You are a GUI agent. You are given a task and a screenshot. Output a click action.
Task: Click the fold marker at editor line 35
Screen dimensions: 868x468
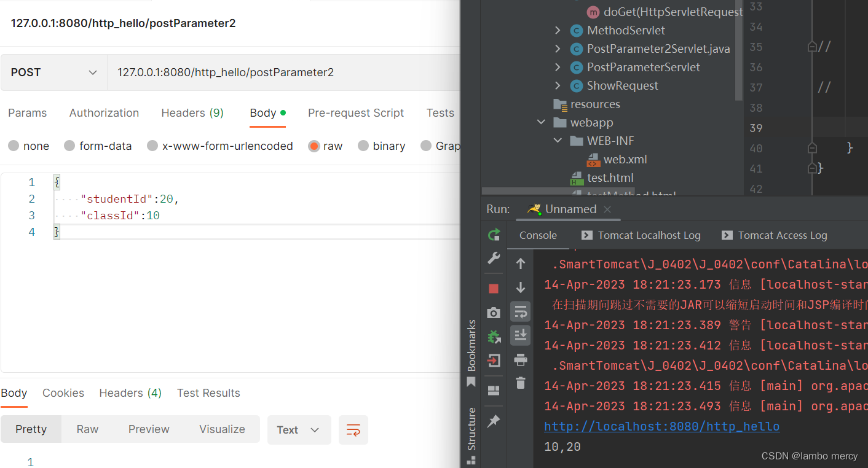click(812, 47)
